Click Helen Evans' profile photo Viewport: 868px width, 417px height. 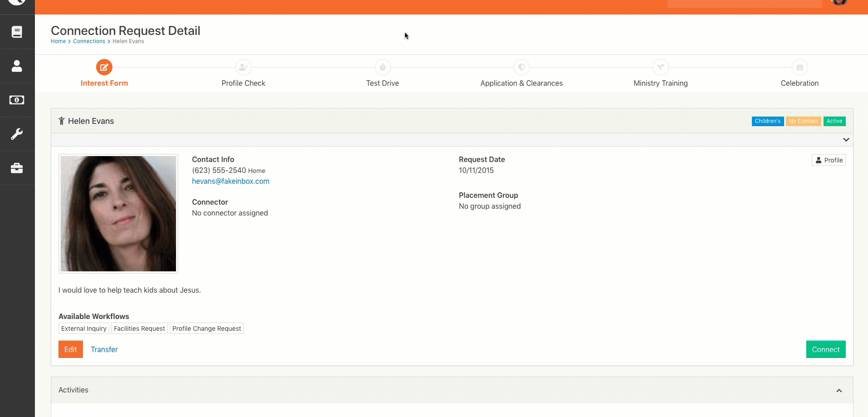click(x=118, y=214)
